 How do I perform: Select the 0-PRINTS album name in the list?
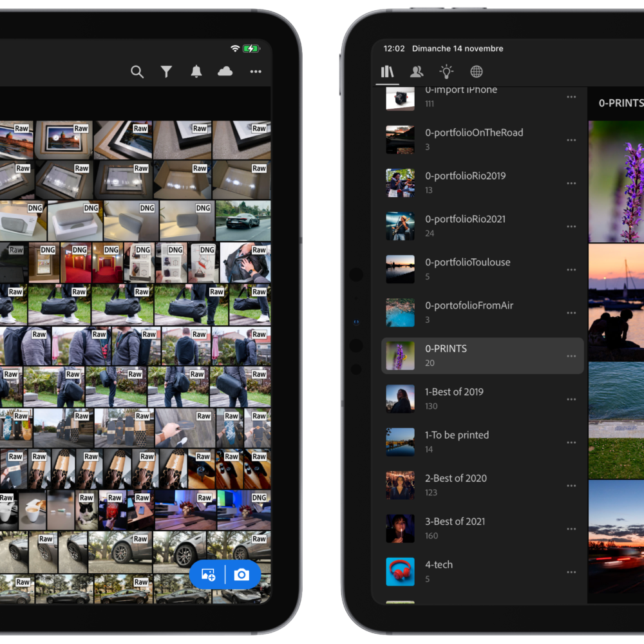coord(446,348)
